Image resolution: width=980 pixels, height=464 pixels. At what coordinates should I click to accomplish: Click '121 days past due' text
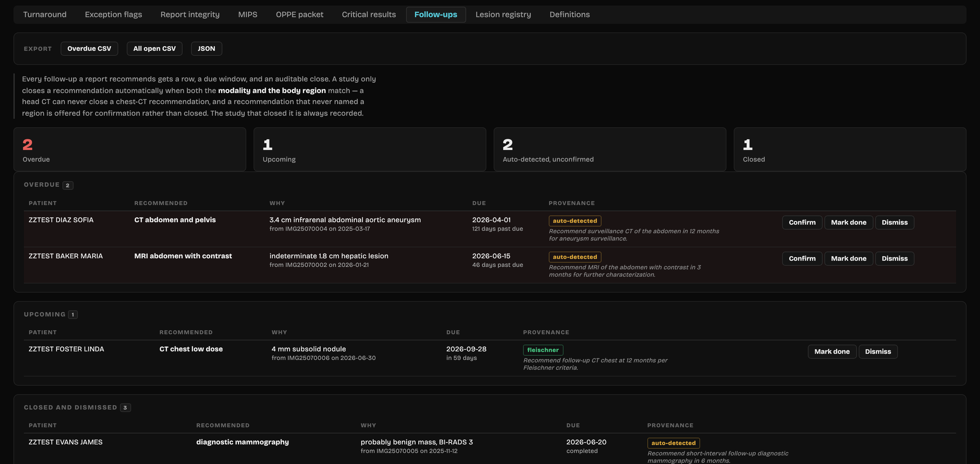tap(498, 229)
